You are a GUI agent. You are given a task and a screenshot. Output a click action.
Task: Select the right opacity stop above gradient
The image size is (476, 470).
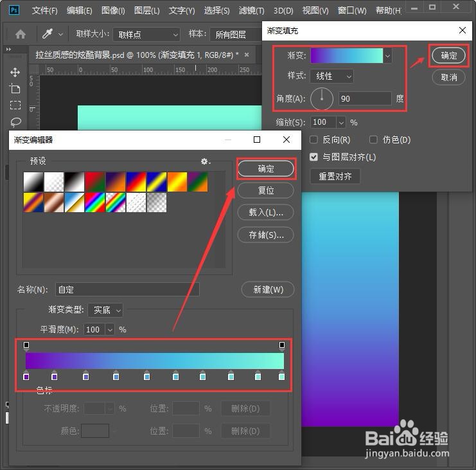click(x=282, y=345)
